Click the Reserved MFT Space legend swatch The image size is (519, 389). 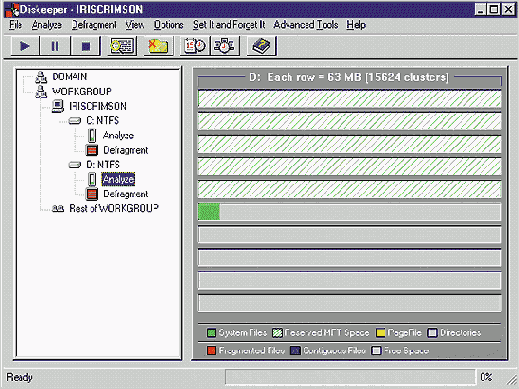tap(277, 333)
